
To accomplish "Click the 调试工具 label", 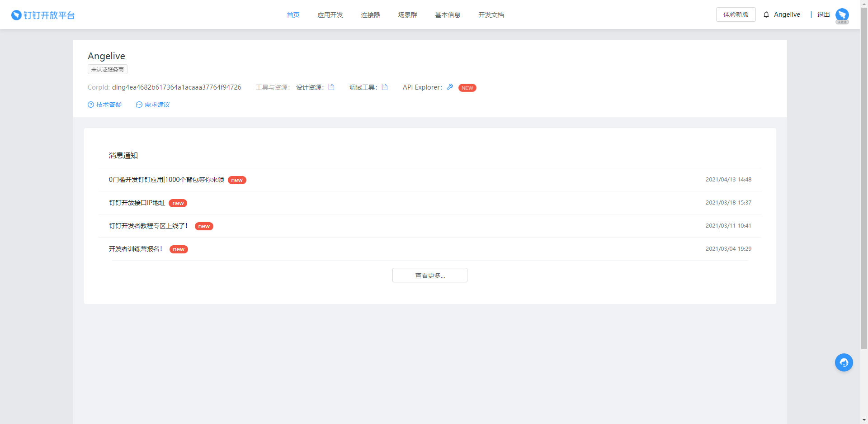I will coord(363,87).
